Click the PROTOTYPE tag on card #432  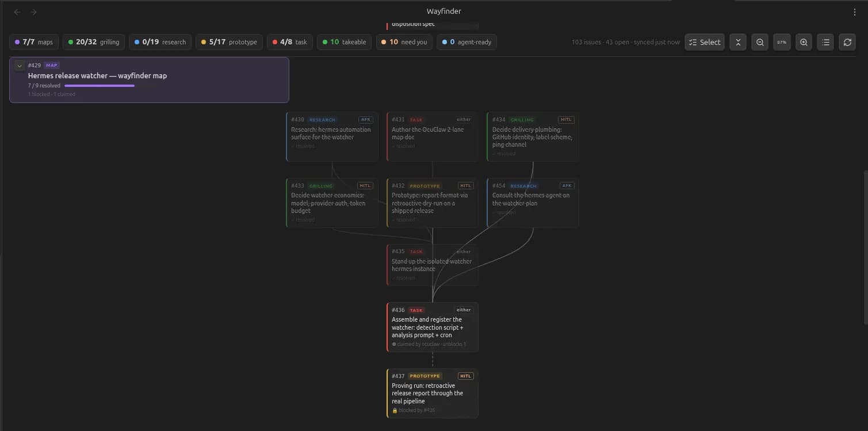point(425,186)
